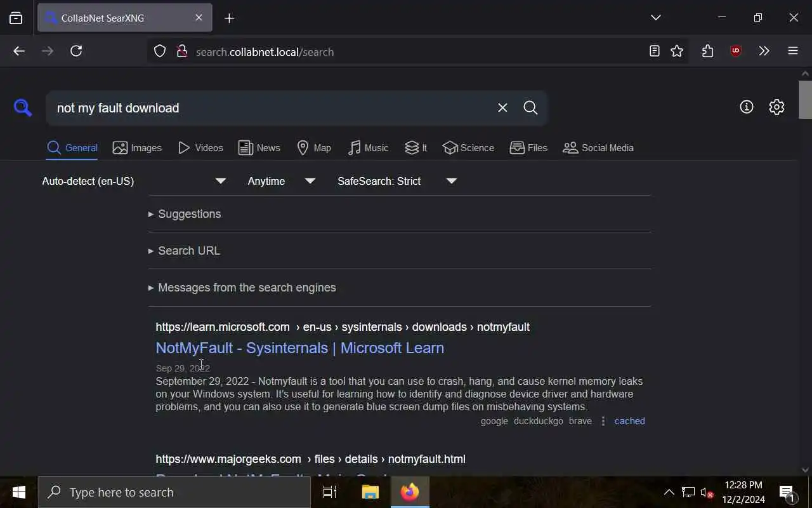812x508 pixels.
Task: Click the muted volume tray icon
Action: click(x=707, y=492)
